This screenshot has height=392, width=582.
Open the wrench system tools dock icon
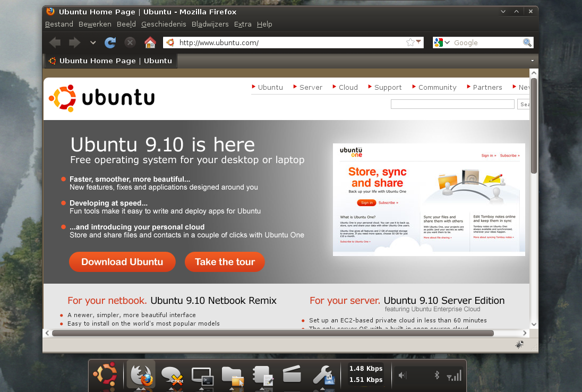tap(324, 375)
